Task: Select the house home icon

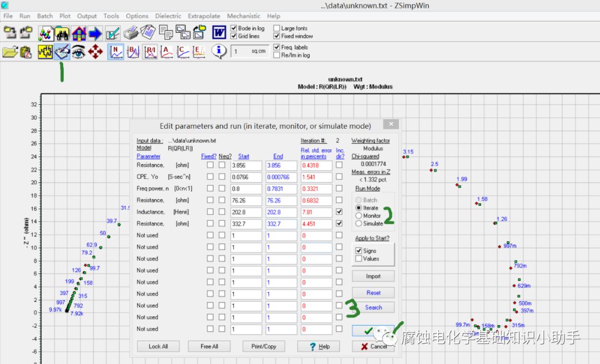Action: click(x=79, y=34)
